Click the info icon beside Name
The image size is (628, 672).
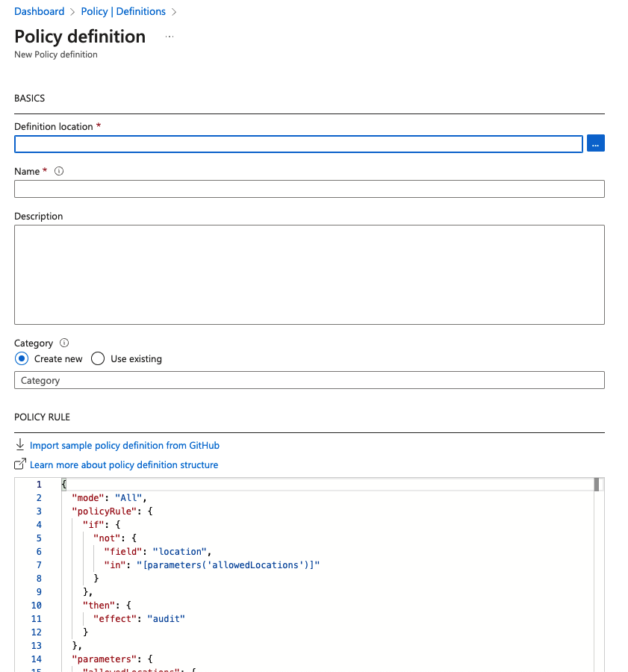[x=59, y=171]
